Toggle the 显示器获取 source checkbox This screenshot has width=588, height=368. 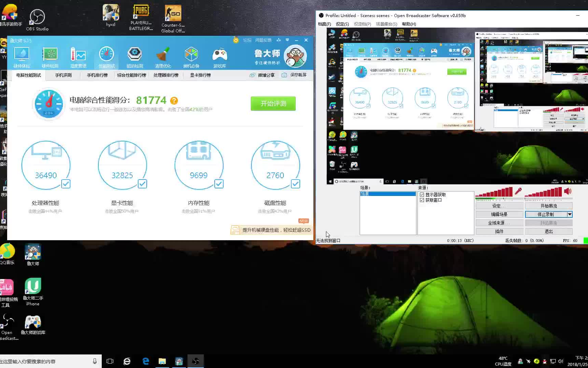tap(422, 195)
